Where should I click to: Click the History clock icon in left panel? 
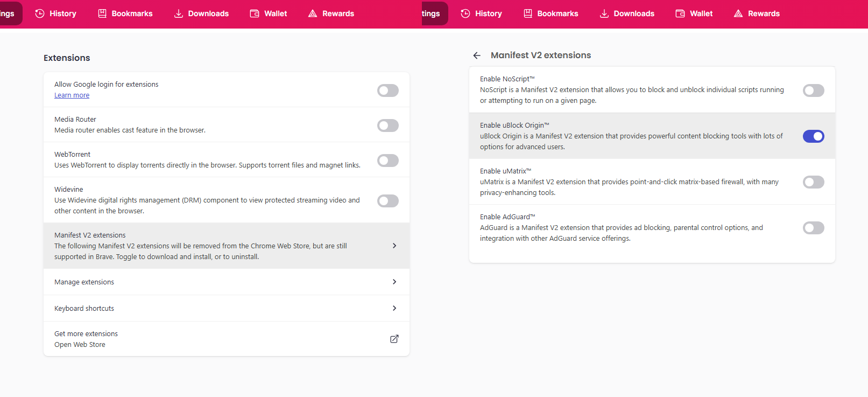coord(40,13)
